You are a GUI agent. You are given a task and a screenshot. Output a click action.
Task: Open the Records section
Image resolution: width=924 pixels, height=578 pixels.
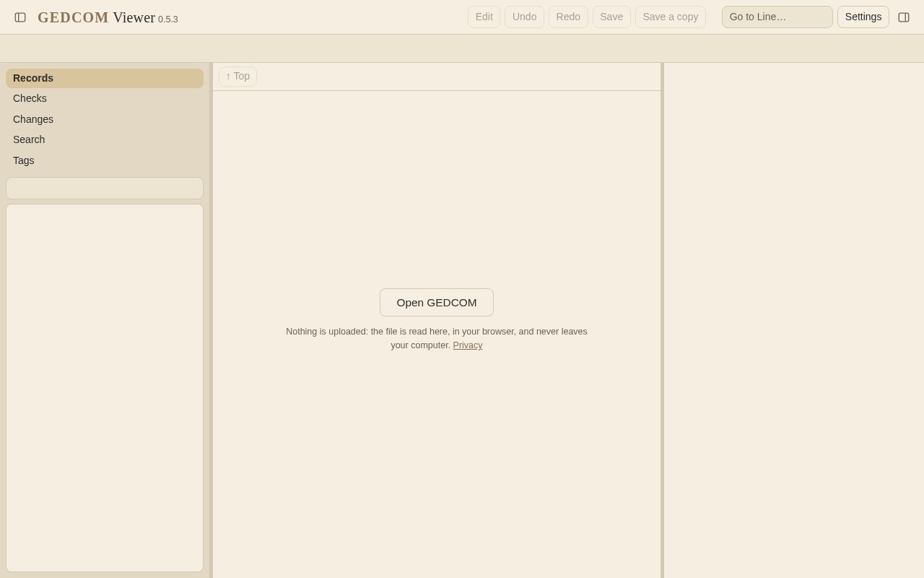coord(105,78)
